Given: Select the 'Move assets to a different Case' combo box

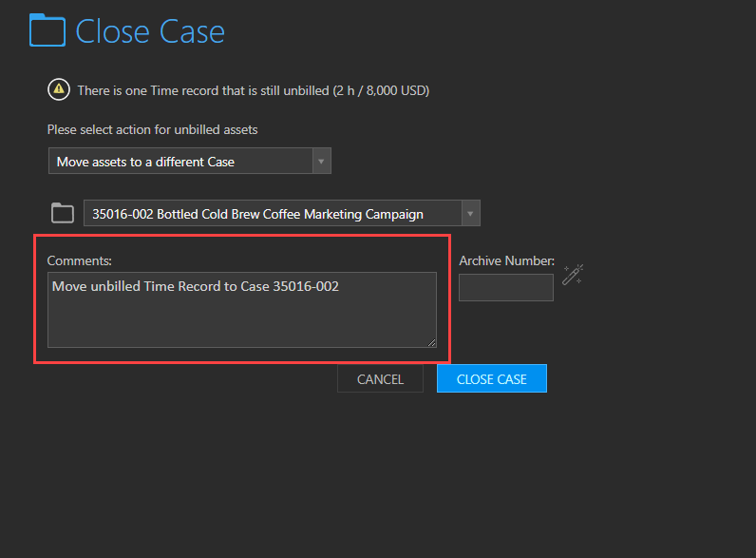Looking at the screenshot, I should [x=190, y=161].
